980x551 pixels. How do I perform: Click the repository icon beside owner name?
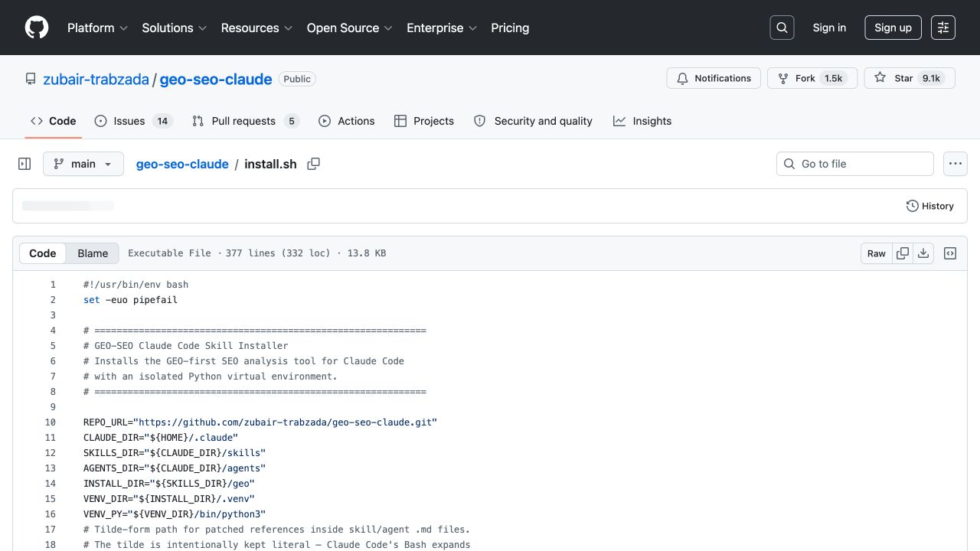click(31, 79)
